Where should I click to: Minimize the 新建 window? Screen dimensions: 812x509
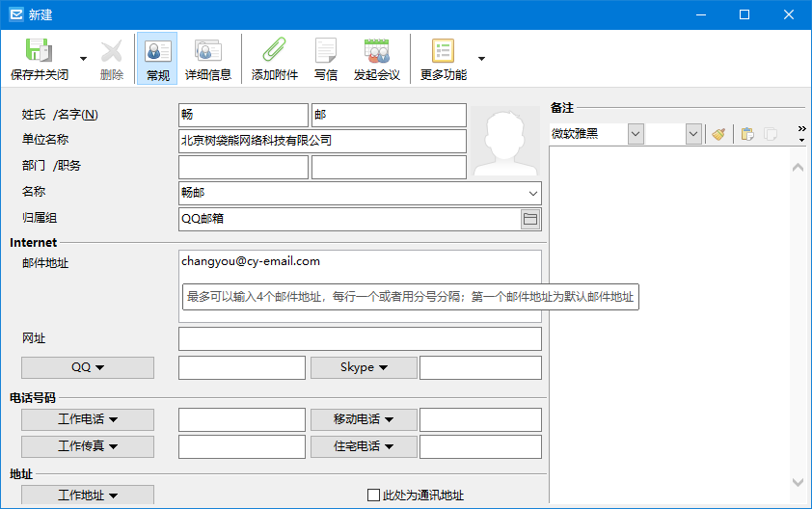coord(701,14)
